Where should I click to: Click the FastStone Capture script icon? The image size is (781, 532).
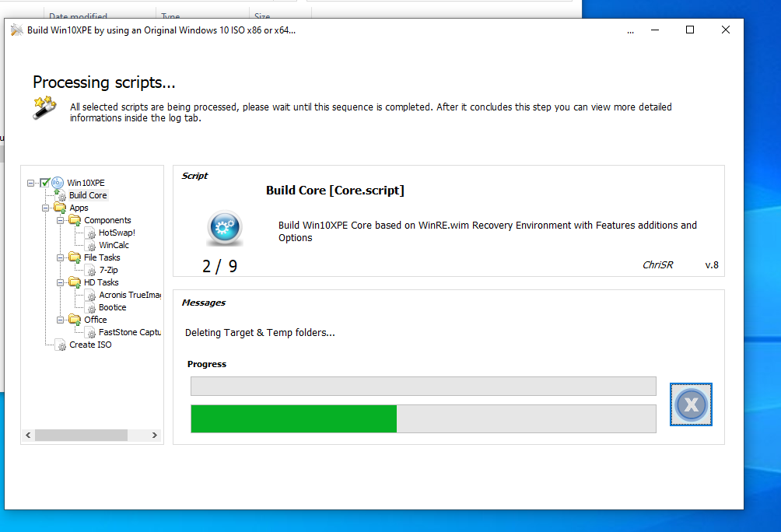coord(90,332)
